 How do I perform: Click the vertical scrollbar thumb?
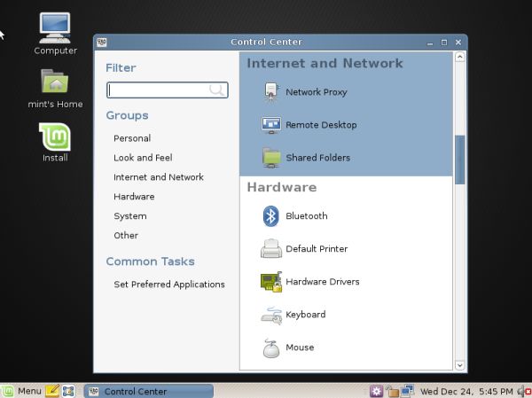click(459, 160)
